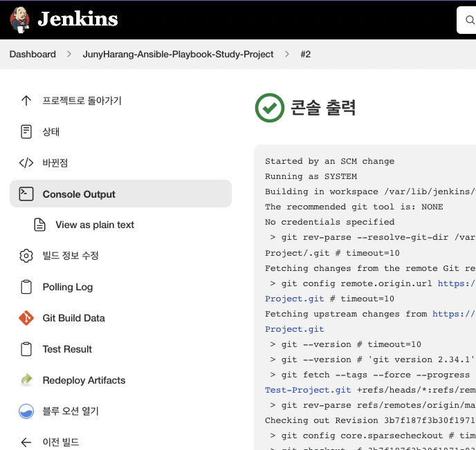Go back via 프로젝트로 돌아가기
The height and width of the screenshot is (450, 476).
tap(82, 101)
